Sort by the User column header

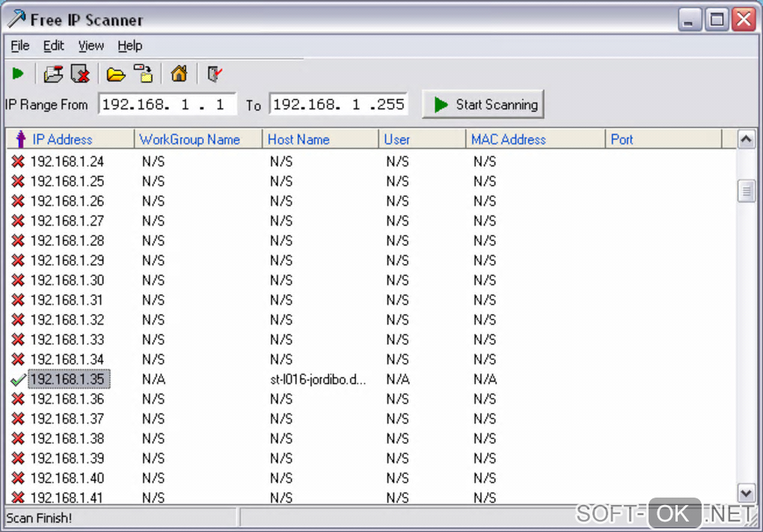click(x=422, y=139)
